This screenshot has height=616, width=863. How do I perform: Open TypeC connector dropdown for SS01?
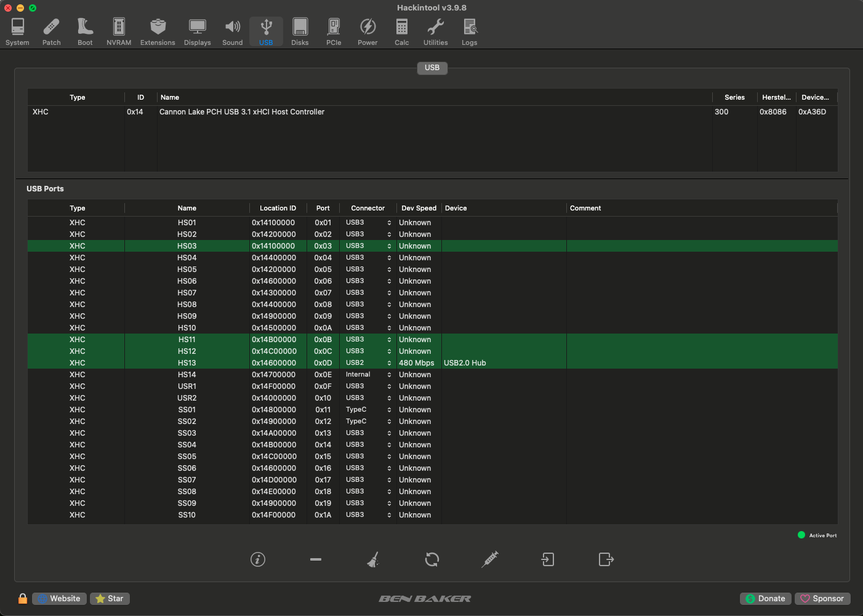coord(369,410)
